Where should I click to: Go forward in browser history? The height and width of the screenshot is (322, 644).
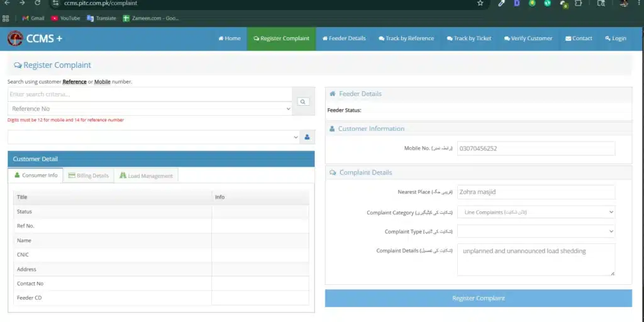coord(22,3)
